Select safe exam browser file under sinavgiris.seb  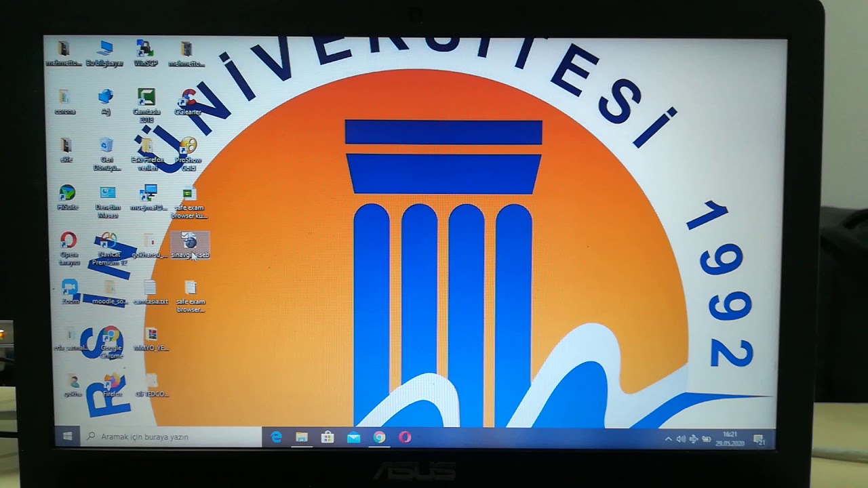(x=191, y=296)
